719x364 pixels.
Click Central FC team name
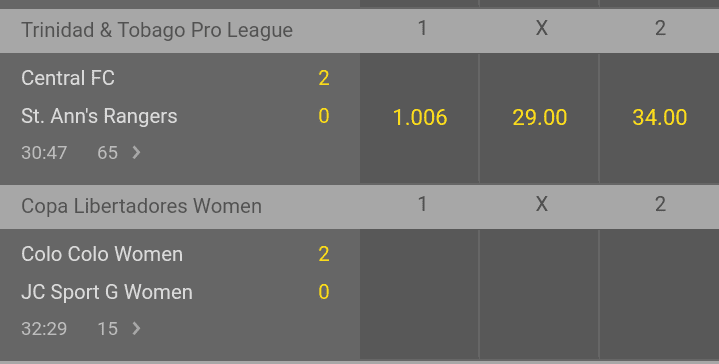pos(68,78)
